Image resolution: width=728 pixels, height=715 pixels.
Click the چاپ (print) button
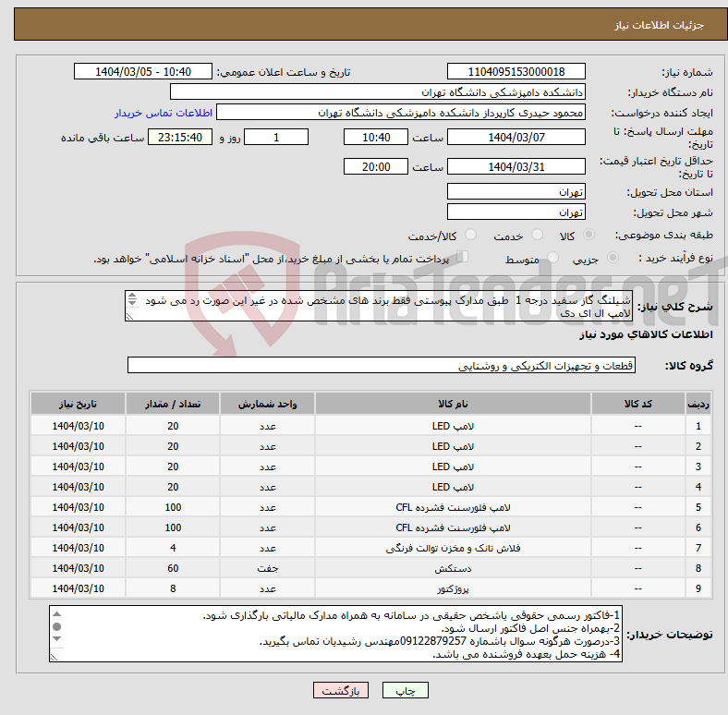[405, 690]
